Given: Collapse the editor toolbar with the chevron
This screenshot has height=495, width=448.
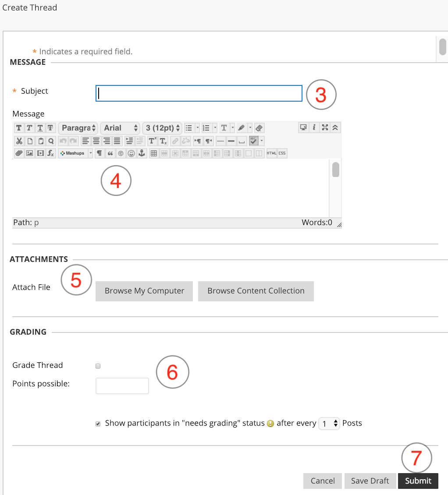Looking at the screenshot, I should (334, 127).
